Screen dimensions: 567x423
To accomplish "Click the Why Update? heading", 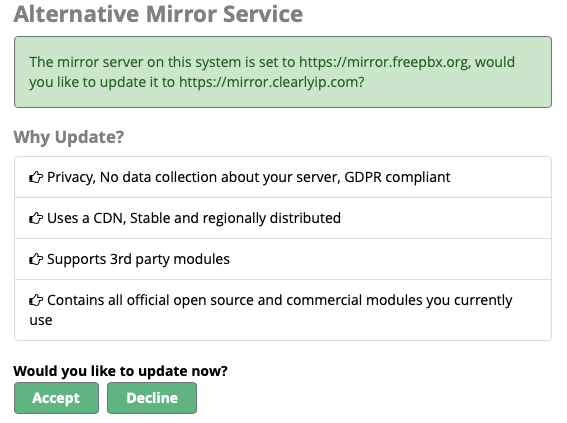I will (69, 137).
